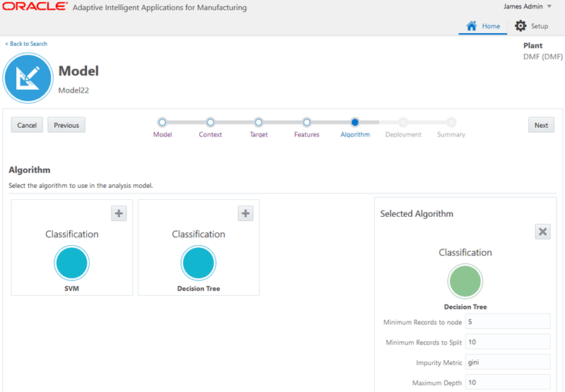565x392 pixels.
Task: Follow the Back to Search link
Action: click(x=27, y=44)
